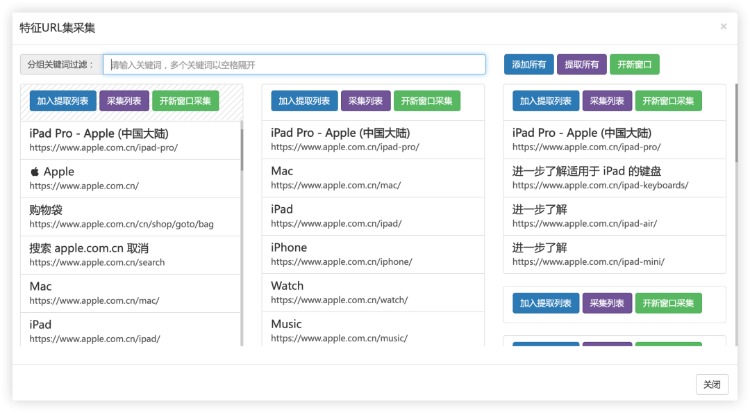Select 进一步了解适用于 iPad 的键盘 entry
Viewport: 750px width, 413px height.
[x=614, y=178]
